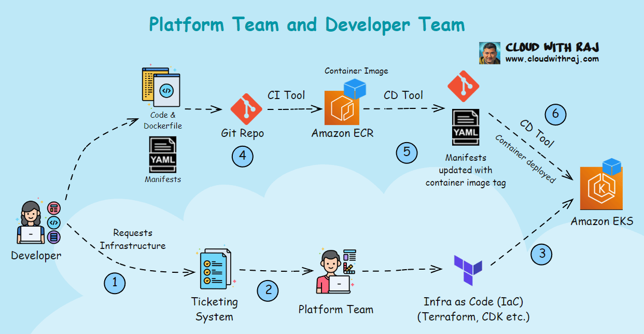Viewport: 644px width, 334px height.
Task: Click the 'Amazon EKS' label
Action: [602, 221]
